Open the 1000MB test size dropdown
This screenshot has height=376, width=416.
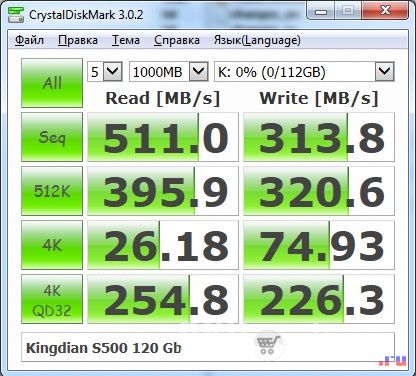[x=169, y=72]
